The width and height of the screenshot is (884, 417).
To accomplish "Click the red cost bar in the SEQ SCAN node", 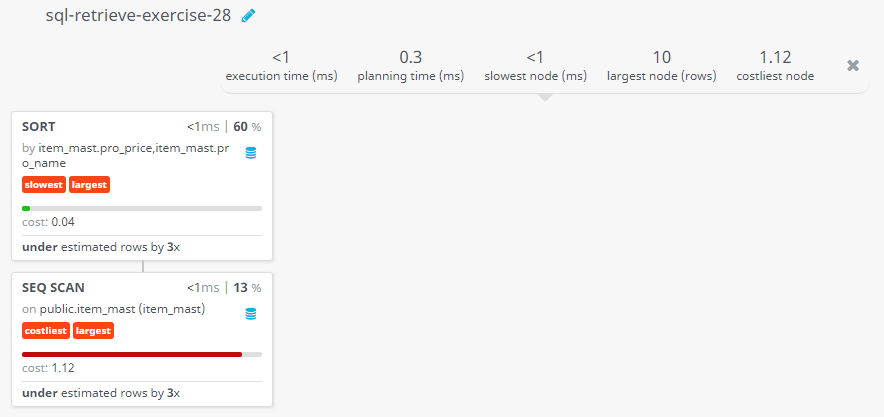I will click(x=132, y=354).
